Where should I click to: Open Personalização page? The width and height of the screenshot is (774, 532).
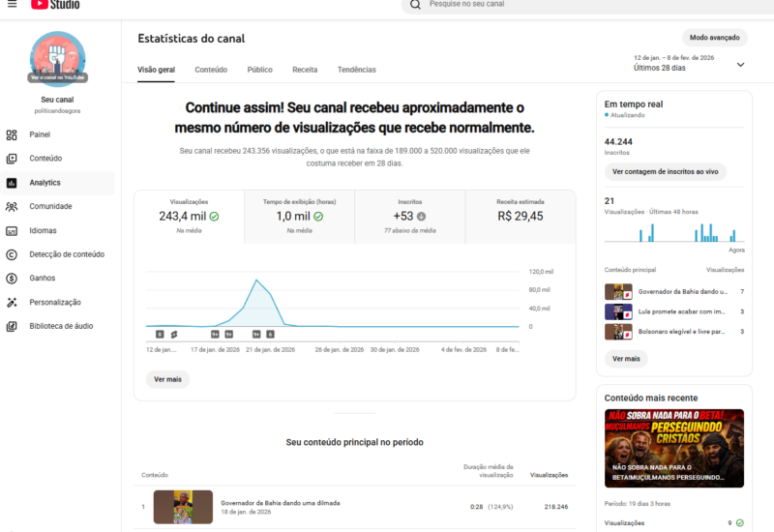57,303
